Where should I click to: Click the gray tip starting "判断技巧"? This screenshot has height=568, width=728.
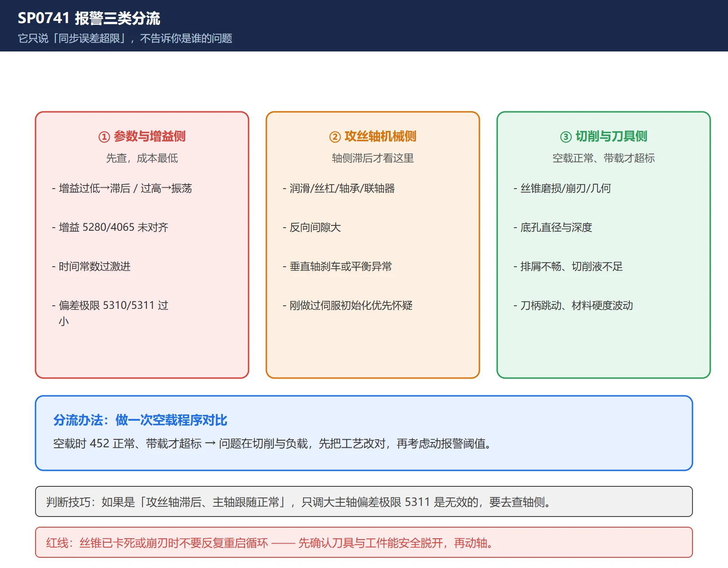click(364, 501)
